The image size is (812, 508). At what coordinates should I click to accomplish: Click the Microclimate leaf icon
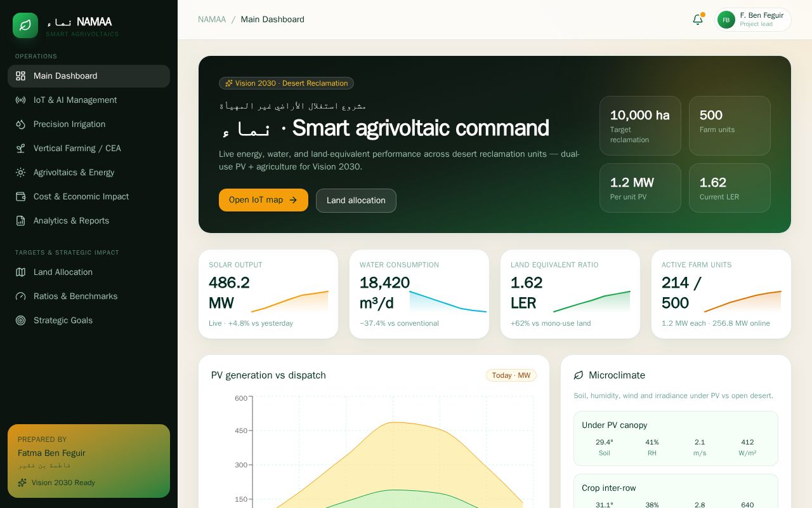579,375
